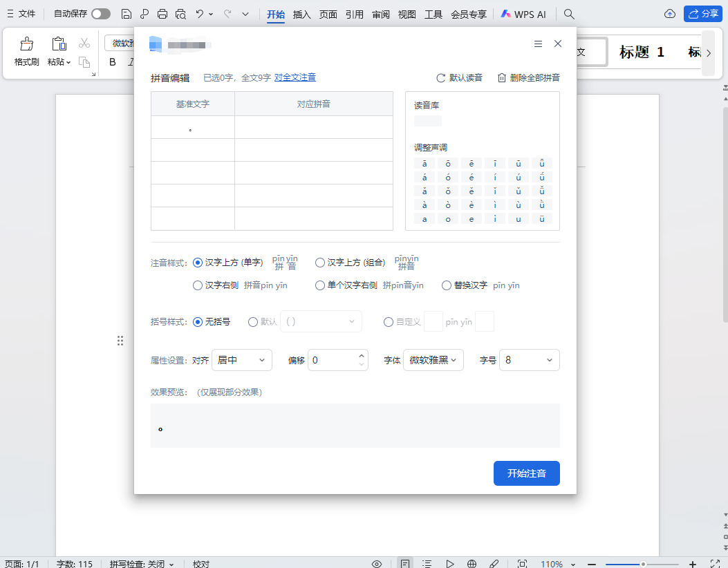The image size is (728, 568).
Task: Switch to the Insert (插入) tab
Action: pyautogui.click(x=302, y=14)
